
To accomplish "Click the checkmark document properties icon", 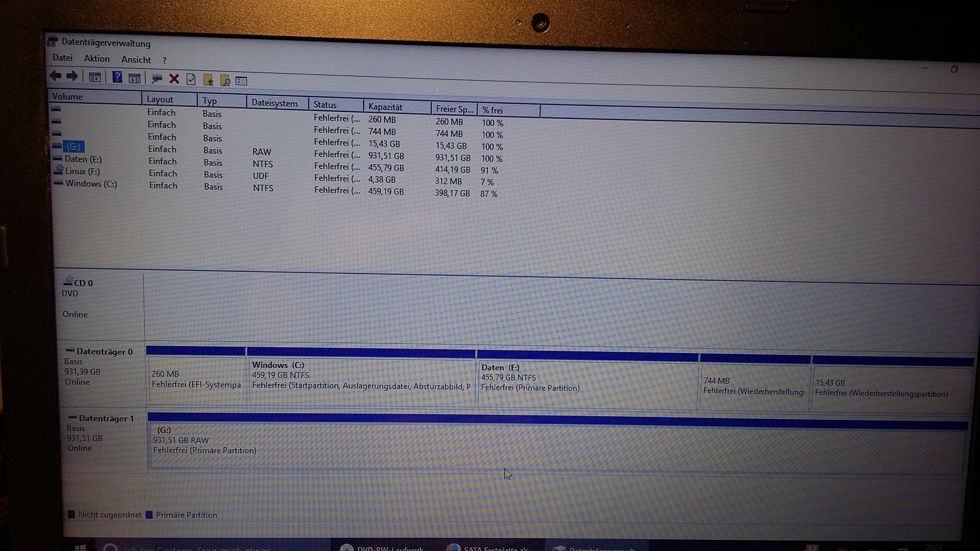I will pos(191,80).
